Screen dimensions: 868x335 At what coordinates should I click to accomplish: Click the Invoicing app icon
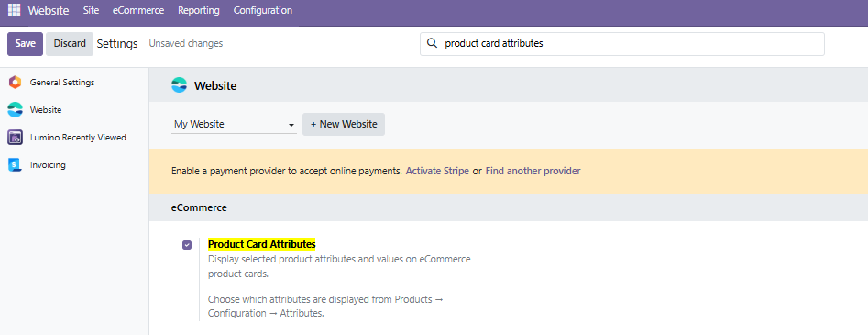15,164
